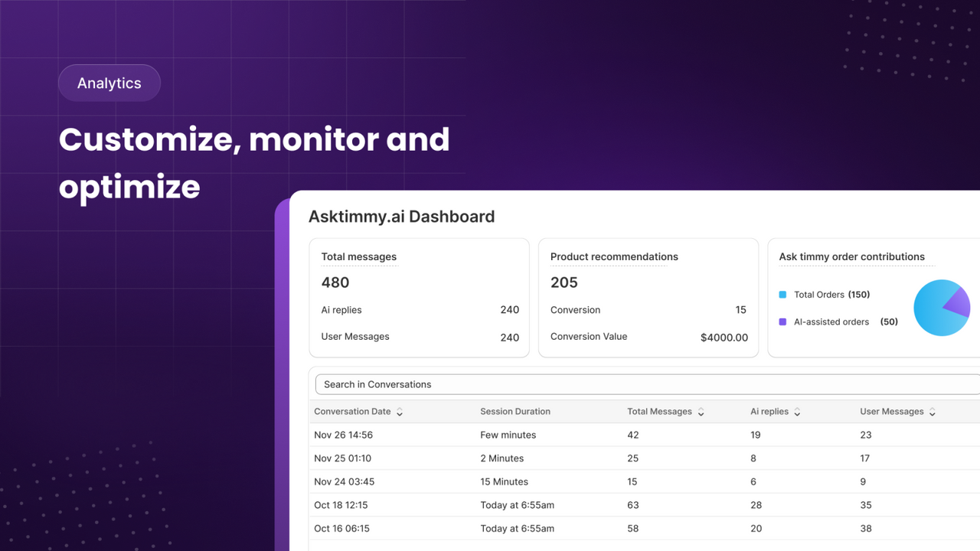
Task: Click the Total messages card title
Action: coord(359,257)
